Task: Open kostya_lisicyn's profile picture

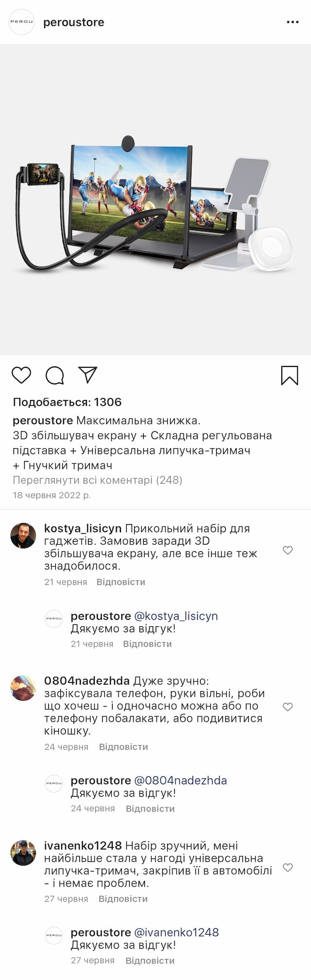Action: pyautogui.click(x=23, y=536)
